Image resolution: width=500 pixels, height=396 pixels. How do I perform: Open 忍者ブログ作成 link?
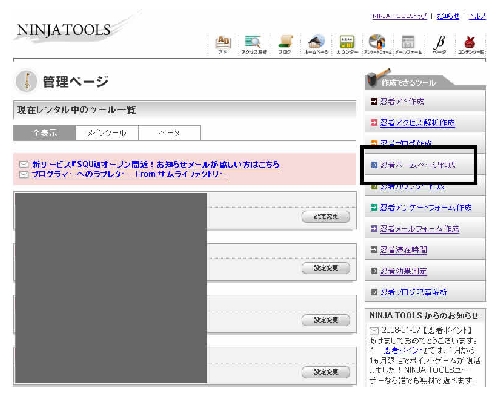[x=406, y=143]
